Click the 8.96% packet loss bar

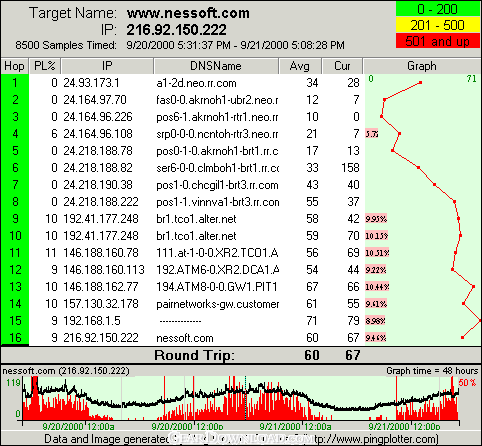tap(375, 321)
